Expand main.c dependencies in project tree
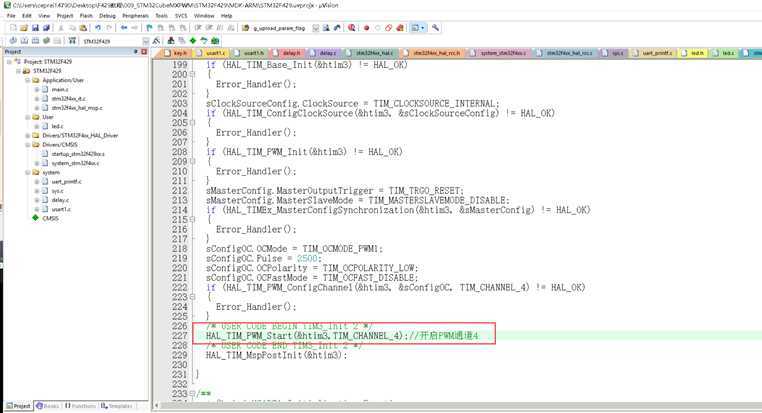 [x=36, y=89]
